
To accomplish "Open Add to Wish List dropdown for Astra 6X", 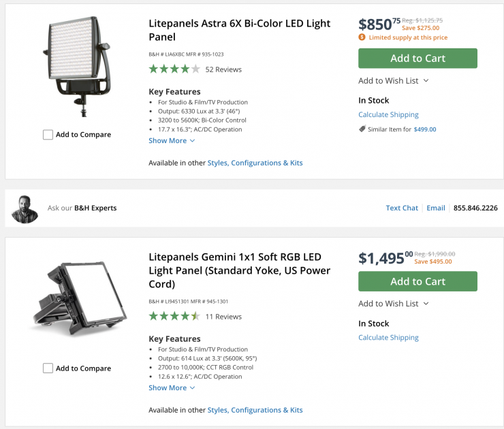I will 393,80.
